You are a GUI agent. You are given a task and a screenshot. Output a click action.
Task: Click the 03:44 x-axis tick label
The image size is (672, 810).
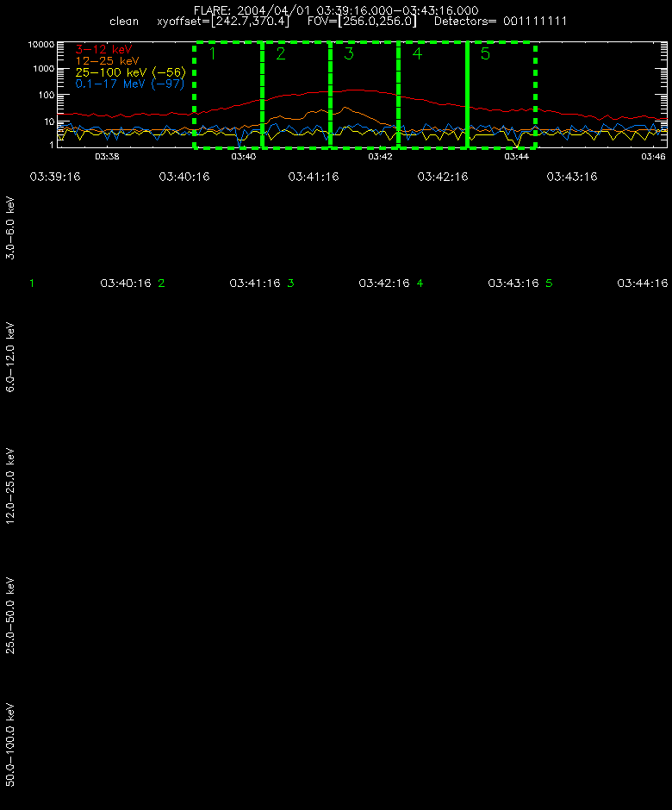tap(517, 157)
